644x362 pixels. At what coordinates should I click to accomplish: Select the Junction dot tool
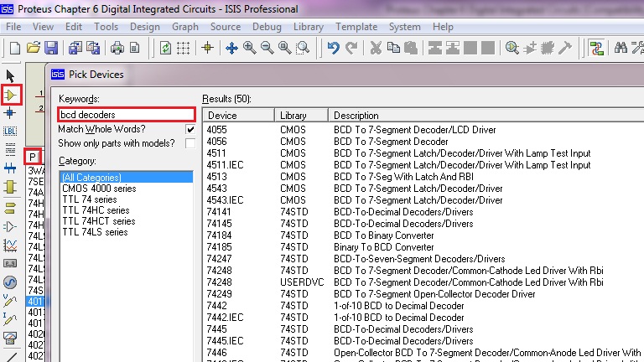click(x=11, y=113)
